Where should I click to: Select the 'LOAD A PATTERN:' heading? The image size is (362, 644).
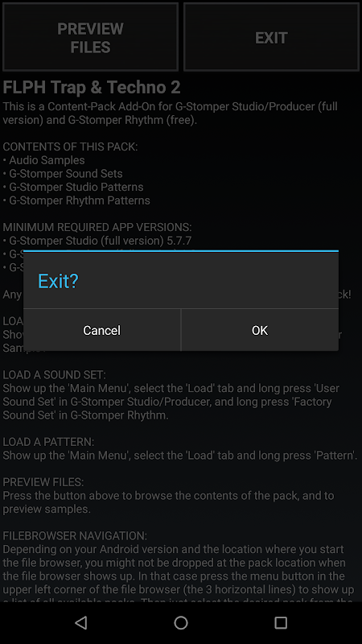pyautogui.click(x=48, y=442)
